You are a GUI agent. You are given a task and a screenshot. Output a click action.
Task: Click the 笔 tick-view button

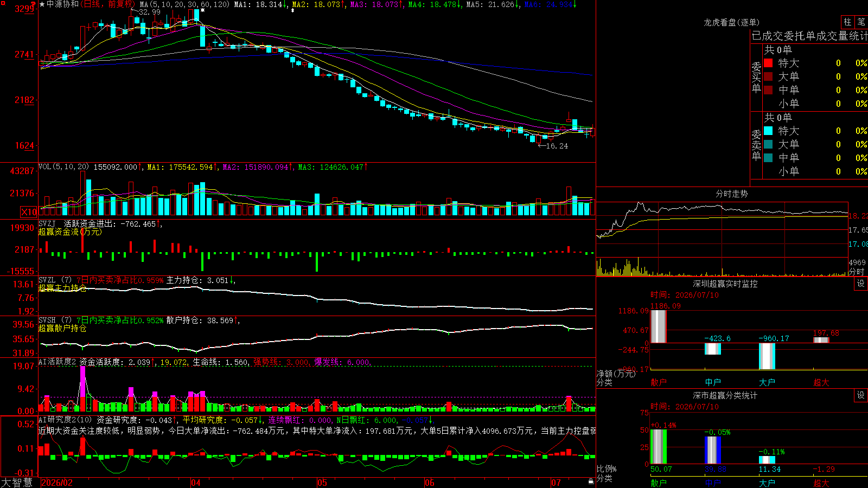[861, 22]
